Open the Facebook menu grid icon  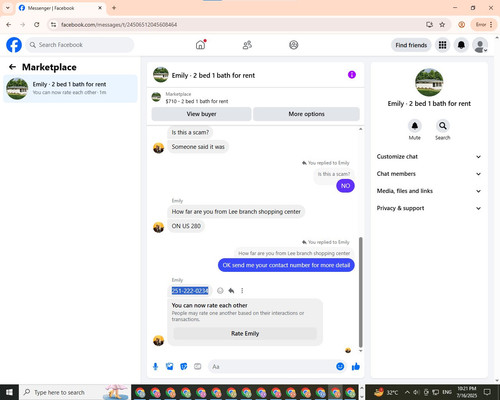pos(442,45)
